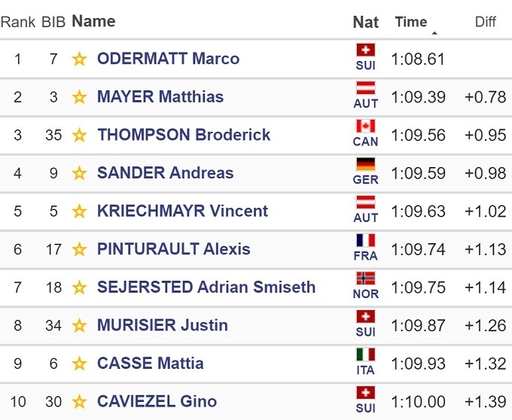Click the BIB column header
The width and height of the screenshot is (512, 420).
click(x=53, y=22)
